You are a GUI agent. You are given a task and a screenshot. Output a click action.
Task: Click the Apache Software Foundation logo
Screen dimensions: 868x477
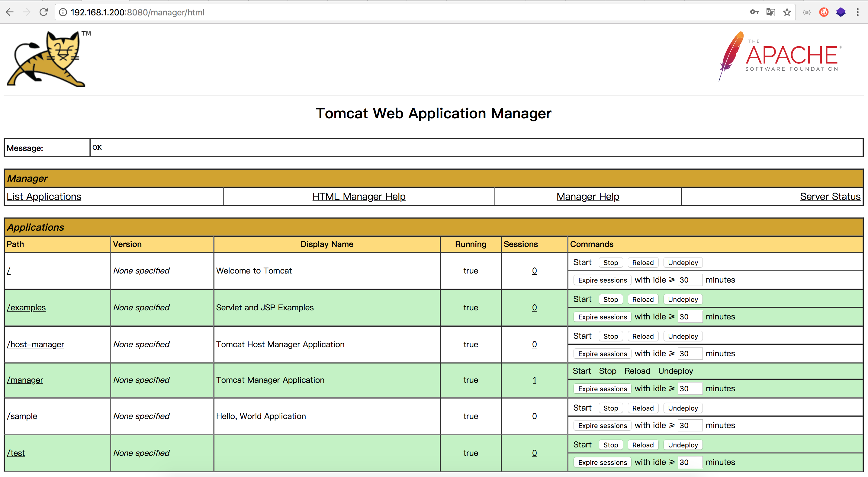780,56
